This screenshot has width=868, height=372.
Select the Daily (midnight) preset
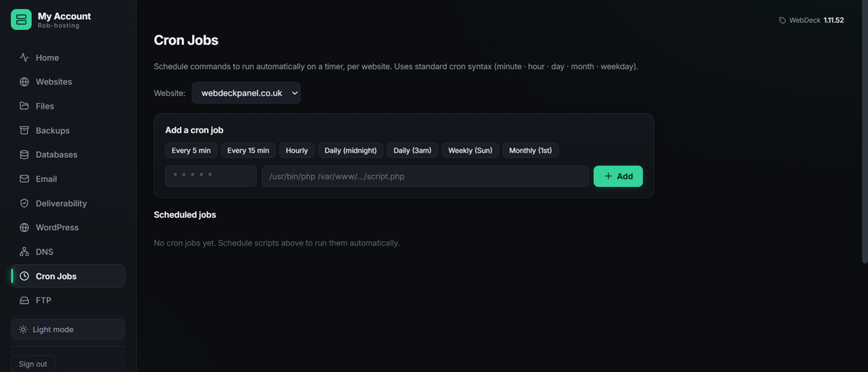(x=351, y=150)
